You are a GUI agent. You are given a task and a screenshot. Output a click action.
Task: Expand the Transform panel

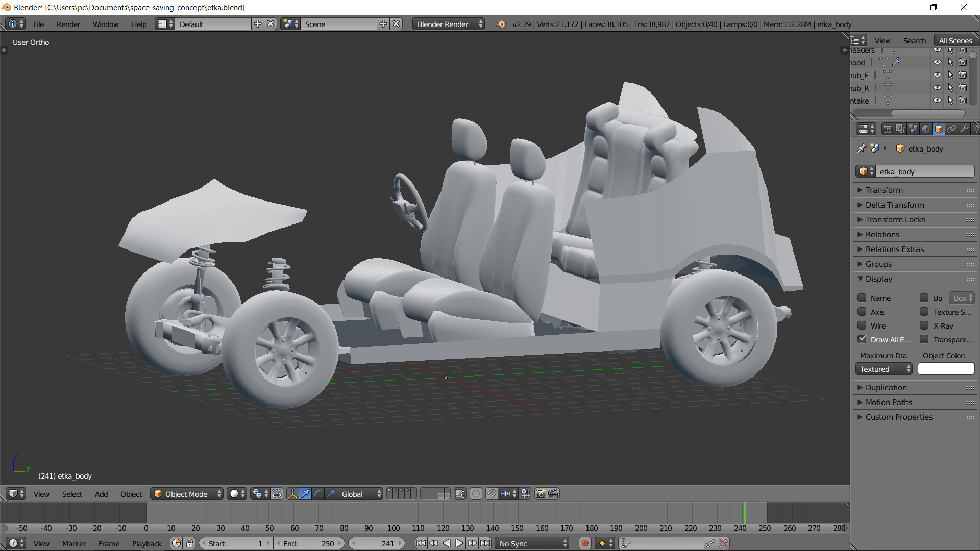point(884,190)
